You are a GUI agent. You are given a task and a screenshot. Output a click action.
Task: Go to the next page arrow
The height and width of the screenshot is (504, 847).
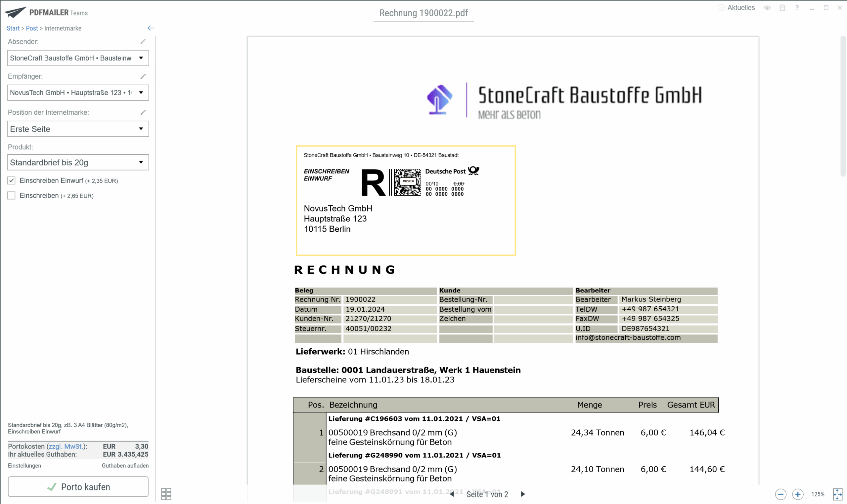[x=523, y=494]
